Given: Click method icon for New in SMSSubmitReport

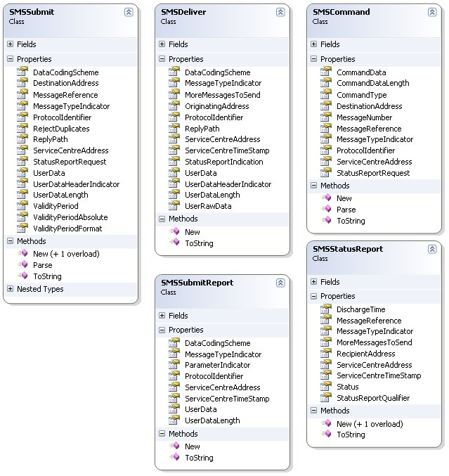Looking at the screenshot, I should 175,446.
